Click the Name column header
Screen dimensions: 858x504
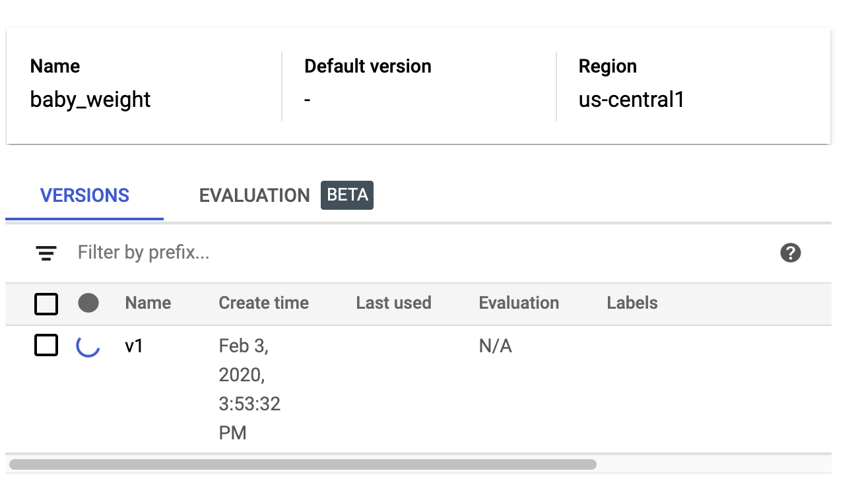[148, 303]
